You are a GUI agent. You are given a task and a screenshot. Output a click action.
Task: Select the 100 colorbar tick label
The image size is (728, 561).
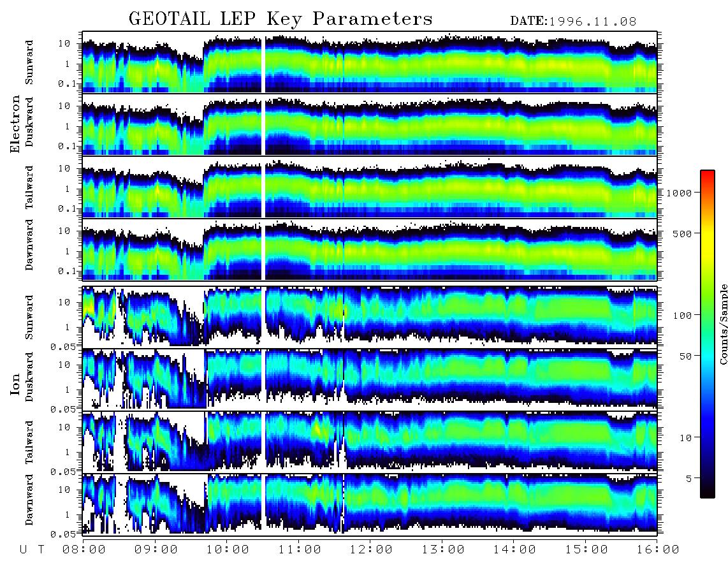click(681, 316)
